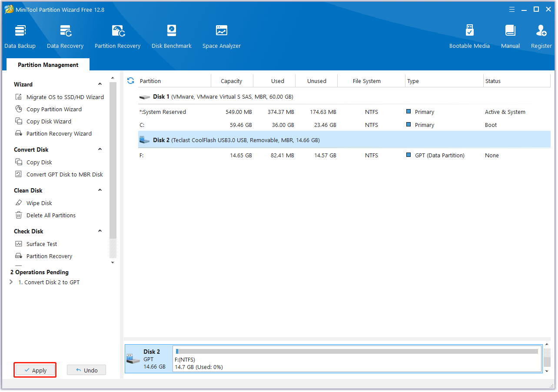Choose Delete All Partitions
Screen dimensions: 558x392
(51, 215)
